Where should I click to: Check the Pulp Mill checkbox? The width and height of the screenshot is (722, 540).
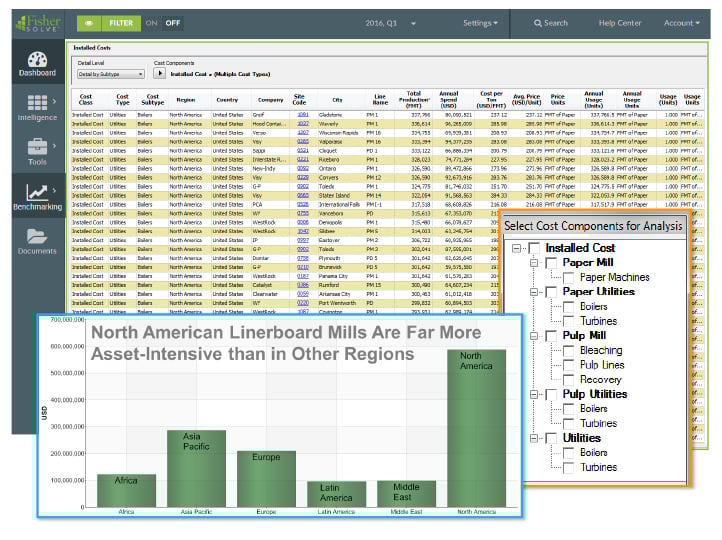[x=551, y=336]
